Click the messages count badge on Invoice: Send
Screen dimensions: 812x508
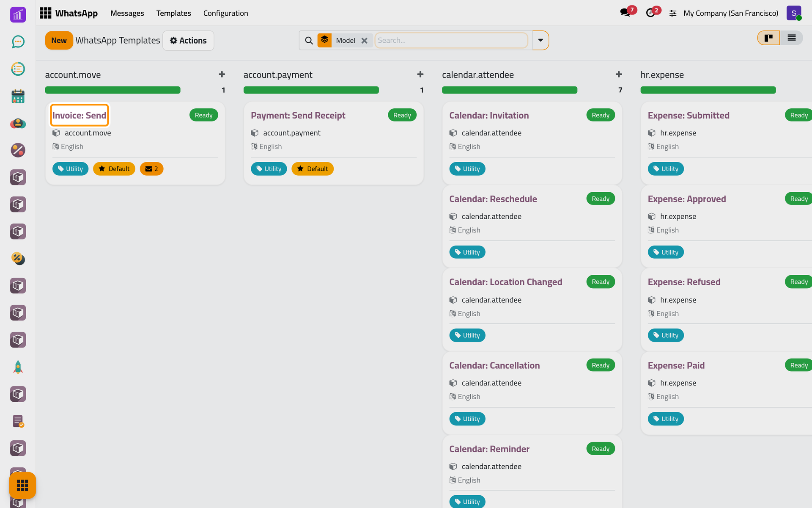point(151,169)
